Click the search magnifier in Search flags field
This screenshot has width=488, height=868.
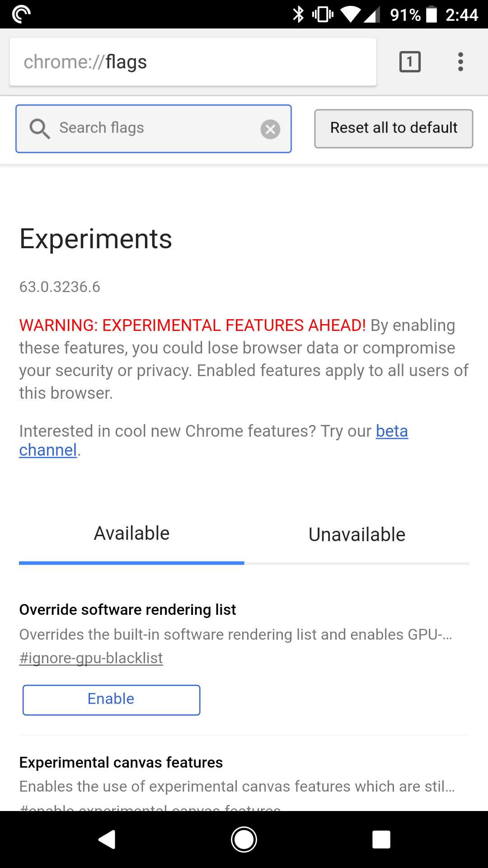40,128
